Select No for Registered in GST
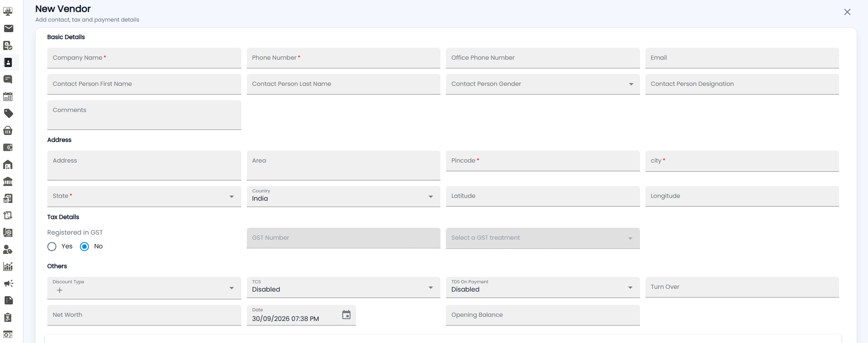This screenshot has height=343, width=868. click(x=84, y=247)
